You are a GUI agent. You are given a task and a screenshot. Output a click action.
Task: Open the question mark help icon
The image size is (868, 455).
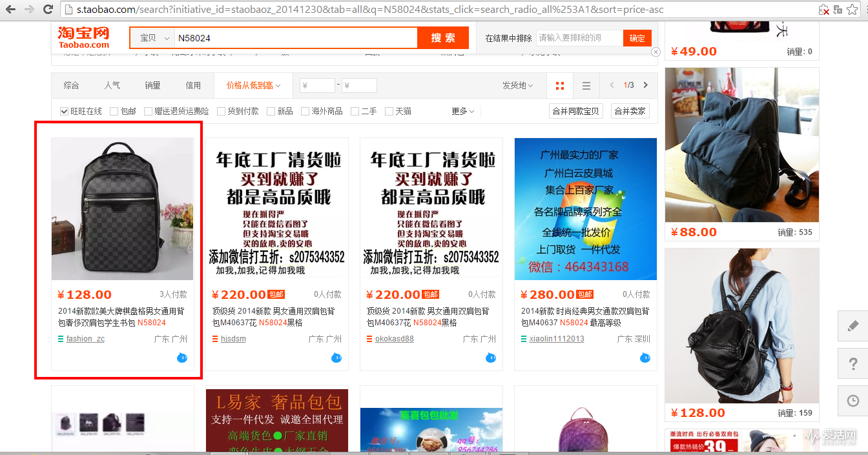coord(852,365)
